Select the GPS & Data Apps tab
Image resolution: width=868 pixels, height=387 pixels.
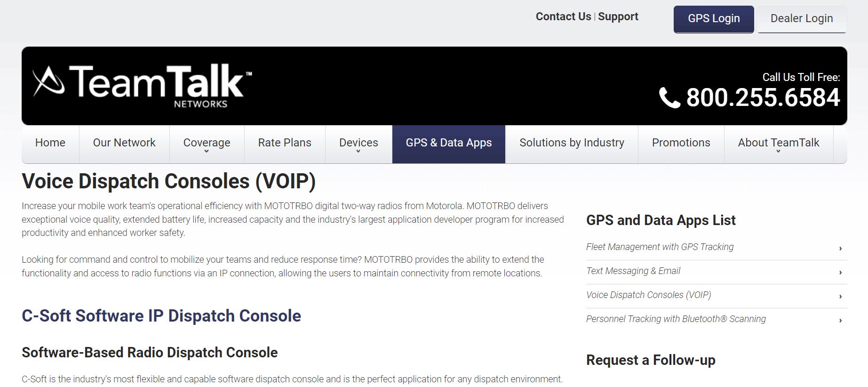(449, 143)
